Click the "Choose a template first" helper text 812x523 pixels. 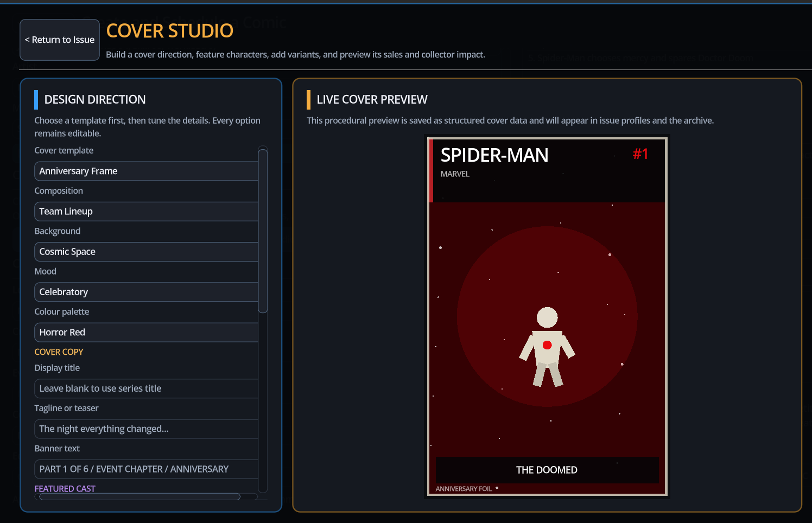coord(148,127)
